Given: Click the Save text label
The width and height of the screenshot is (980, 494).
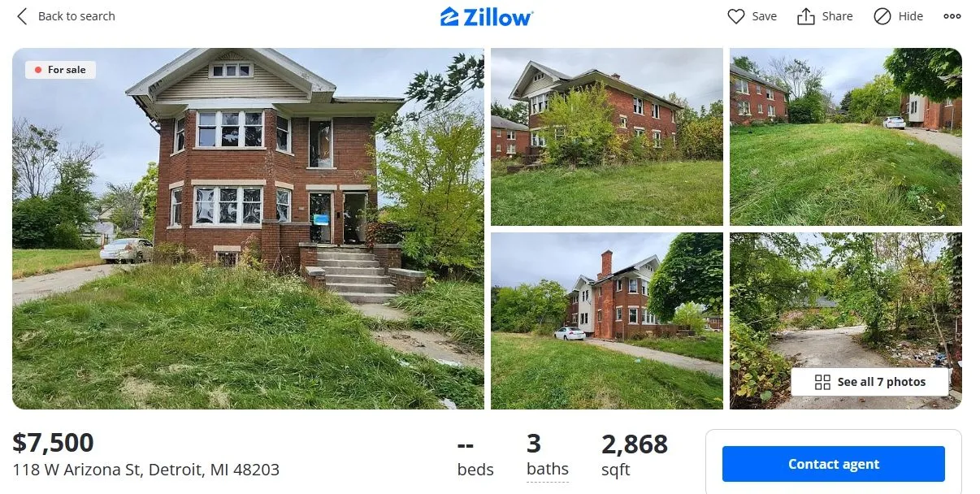Looking at the screenshot, I should click(x=765, y=16).
